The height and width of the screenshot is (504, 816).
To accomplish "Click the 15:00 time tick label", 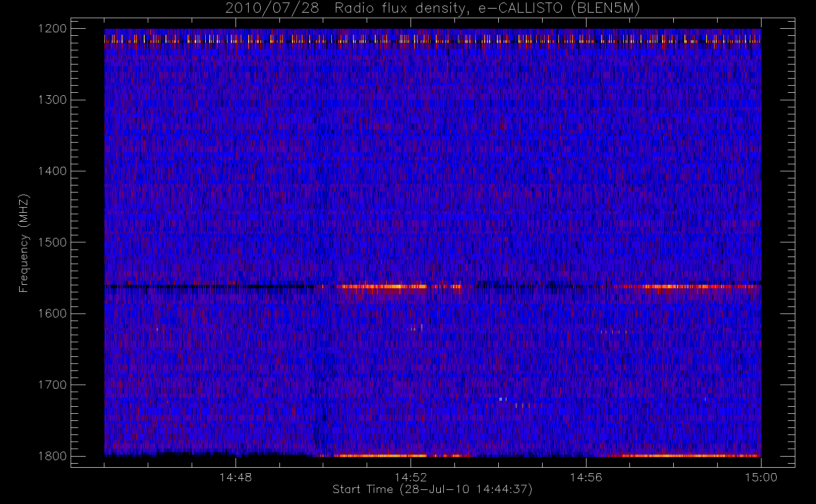I will point(761,477).
